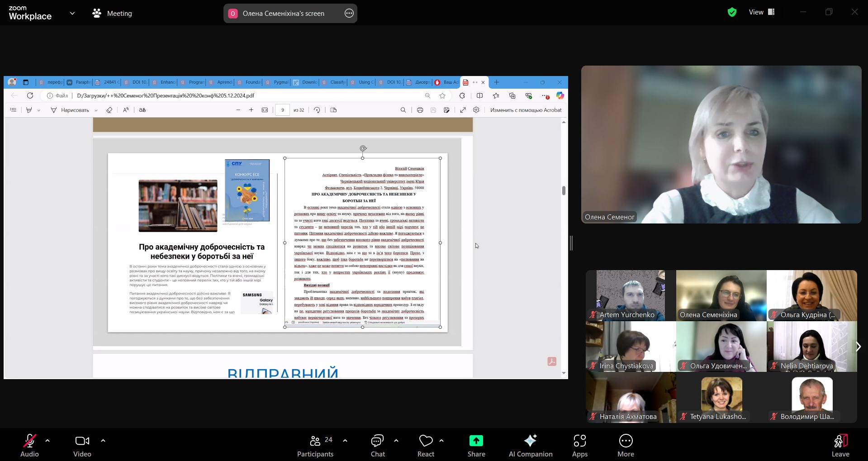Screen dimensions: 868x461
Task: Open audio settings arrow next to Audio
Action: point(47,440)
